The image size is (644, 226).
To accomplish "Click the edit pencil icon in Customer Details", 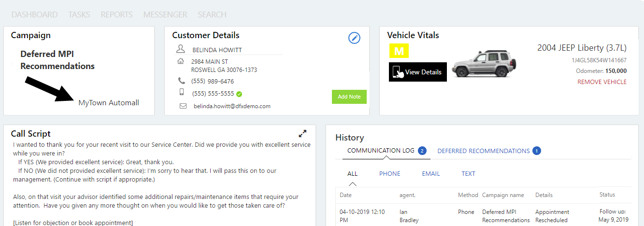I will [355, 38].
